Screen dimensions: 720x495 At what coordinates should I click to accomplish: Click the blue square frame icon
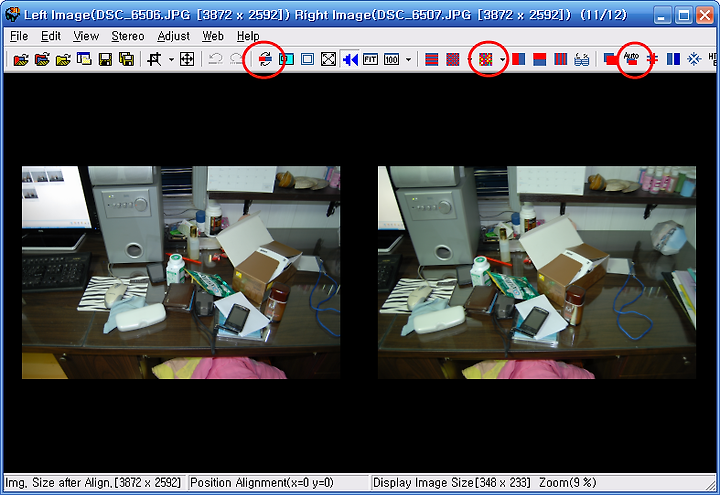307,59
